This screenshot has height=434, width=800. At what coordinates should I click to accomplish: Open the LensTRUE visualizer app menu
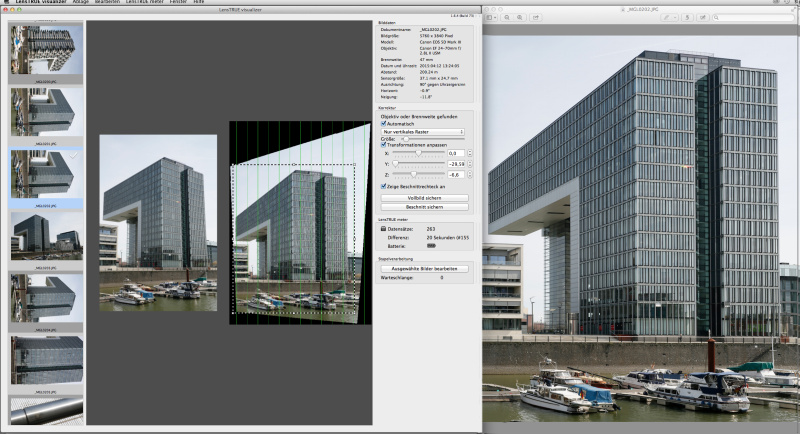(x=41, y=2)
